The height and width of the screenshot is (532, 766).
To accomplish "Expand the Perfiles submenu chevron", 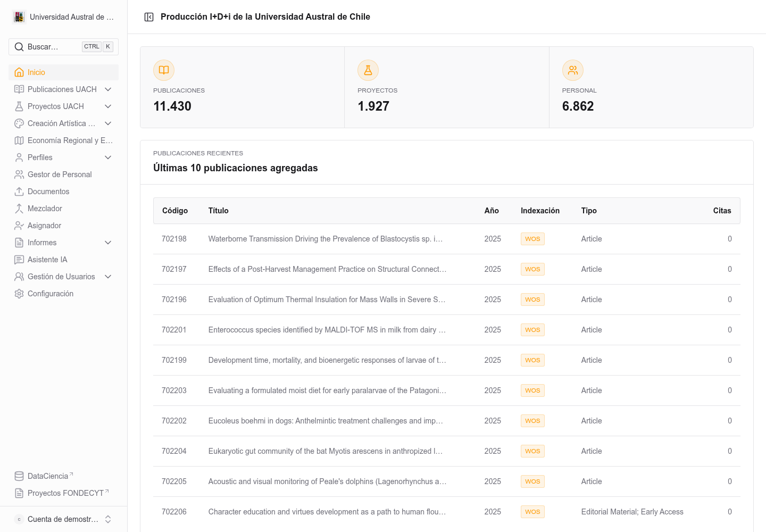I will pyautogui.click(x=108, y=157).
